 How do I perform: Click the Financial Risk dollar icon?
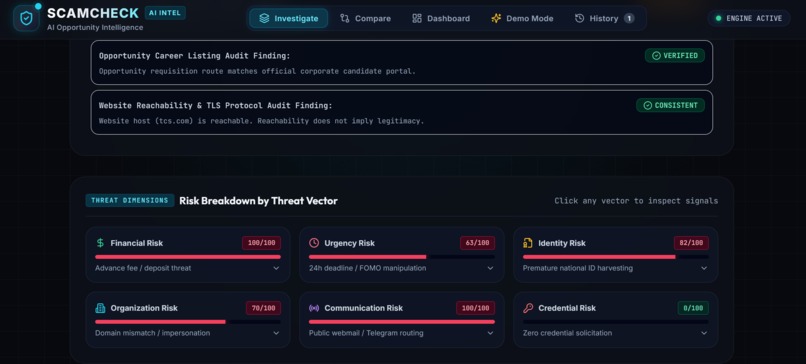(100, 243)
